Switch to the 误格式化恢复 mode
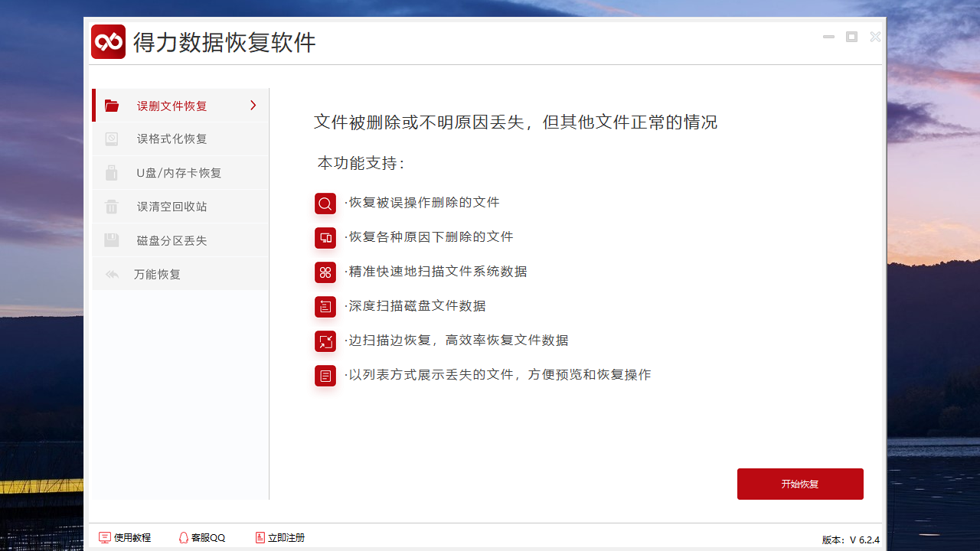This screenshot has height=551, width=980. pos(163,139)
